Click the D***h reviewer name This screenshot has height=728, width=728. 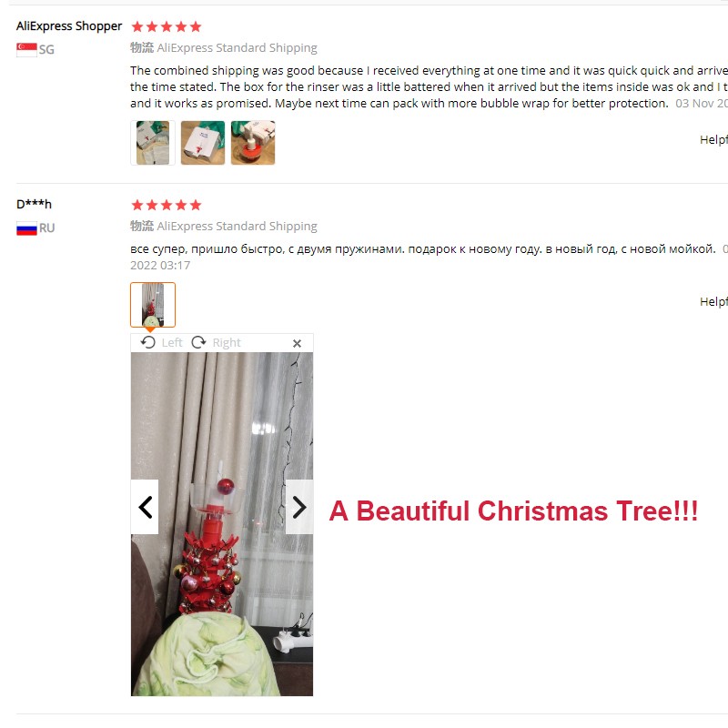pos(34,204)
